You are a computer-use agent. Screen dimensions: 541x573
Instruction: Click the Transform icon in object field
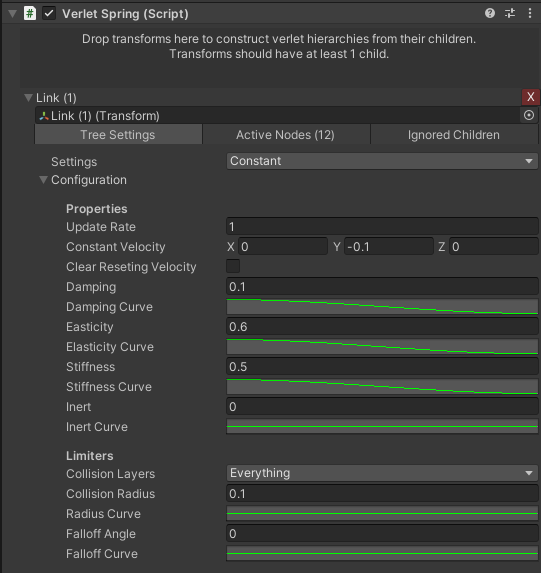(44, 116)
